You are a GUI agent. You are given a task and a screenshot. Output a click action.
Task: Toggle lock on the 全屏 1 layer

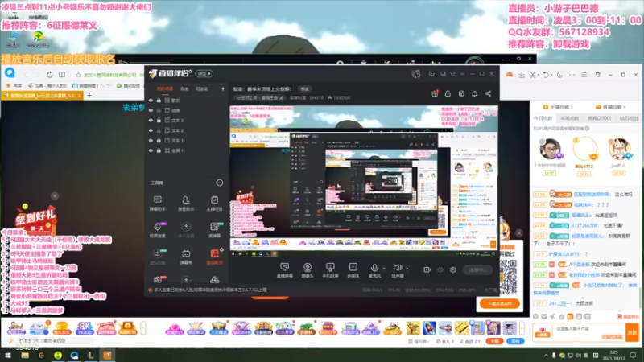click(x=159, y=150)
